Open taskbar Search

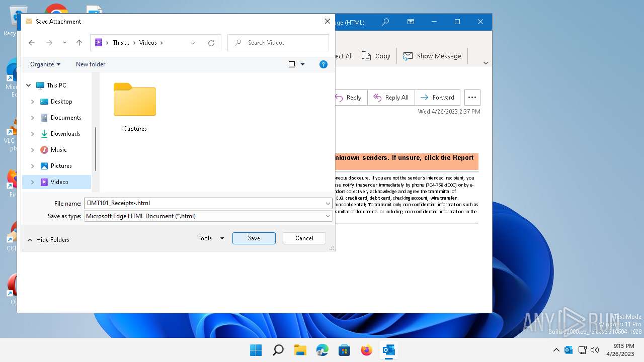[278, 350]
